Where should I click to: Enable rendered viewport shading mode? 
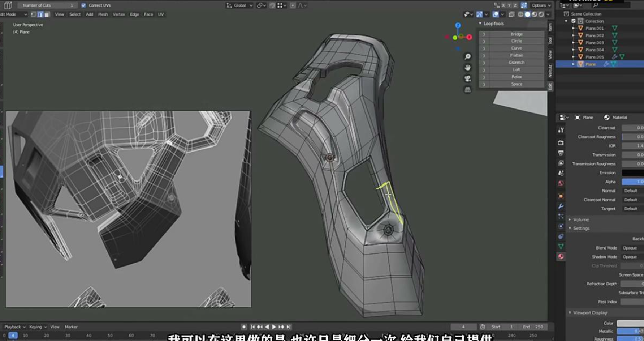click(x=541, y=14)
